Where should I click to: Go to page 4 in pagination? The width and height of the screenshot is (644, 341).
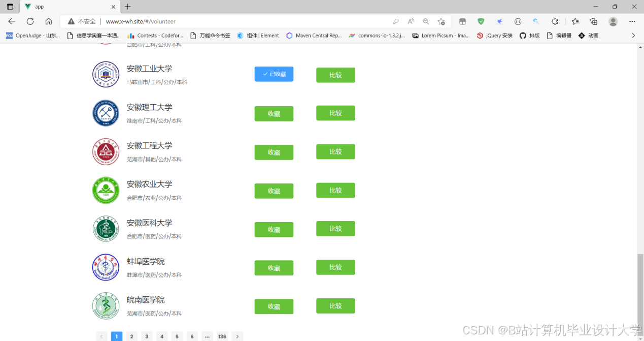[162, 336]
